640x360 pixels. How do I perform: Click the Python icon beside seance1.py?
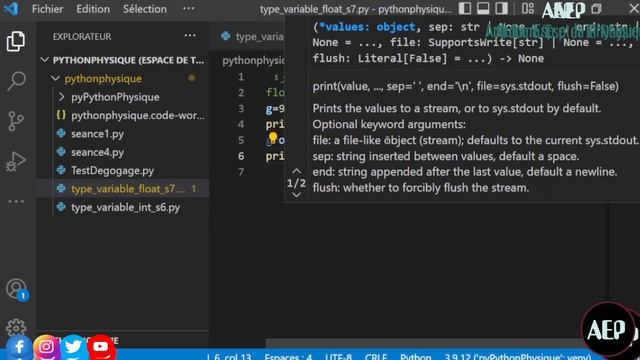pos(61,133)
